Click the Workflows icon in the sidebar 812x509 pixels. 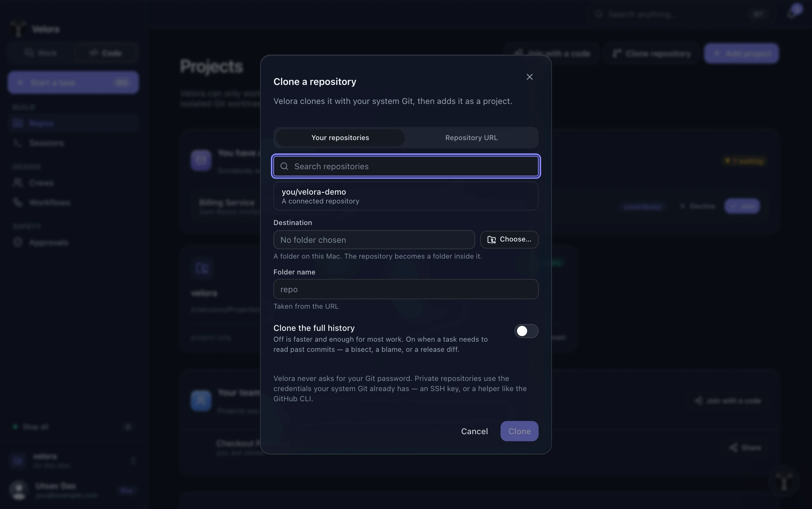click(x=17, y=202)
